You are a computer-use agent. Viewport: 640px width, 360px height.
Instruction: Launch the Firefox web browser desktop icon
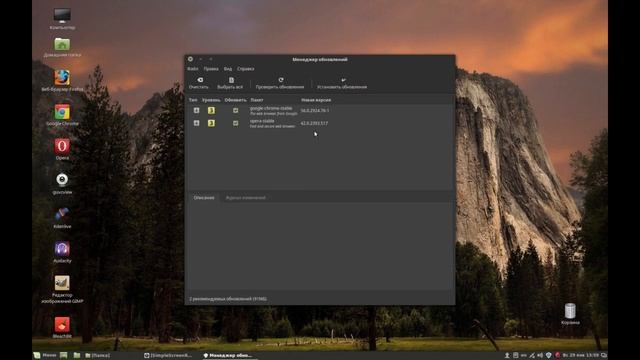coord(62,80)
